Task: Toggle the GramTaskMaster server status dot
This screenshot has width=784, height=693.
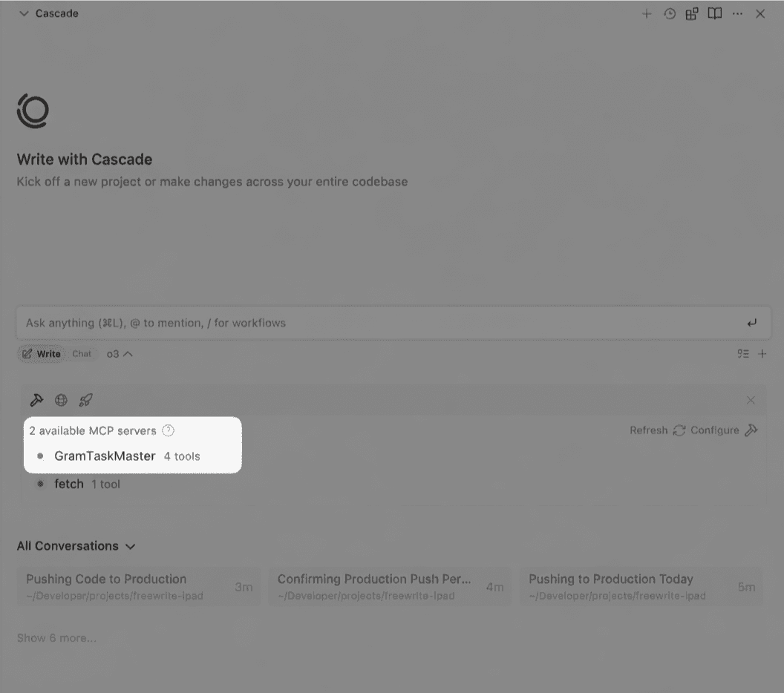Action: [x=41, y=456]
